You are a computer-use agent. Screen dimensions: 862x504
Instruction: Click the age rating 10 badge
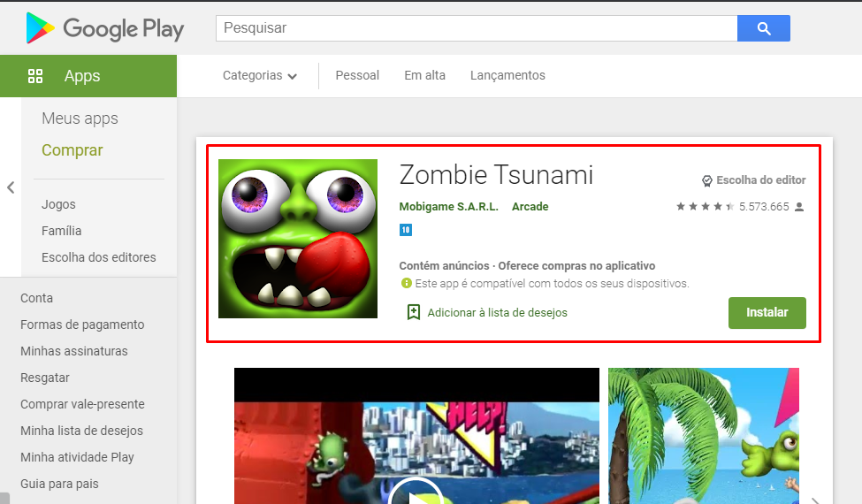(406, 230)
